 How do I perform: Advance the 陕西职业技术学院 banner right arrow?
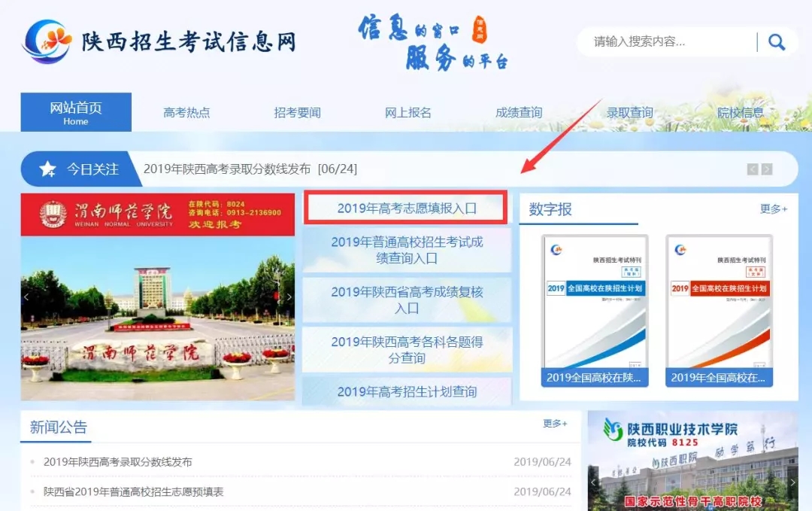click(792, 482)
